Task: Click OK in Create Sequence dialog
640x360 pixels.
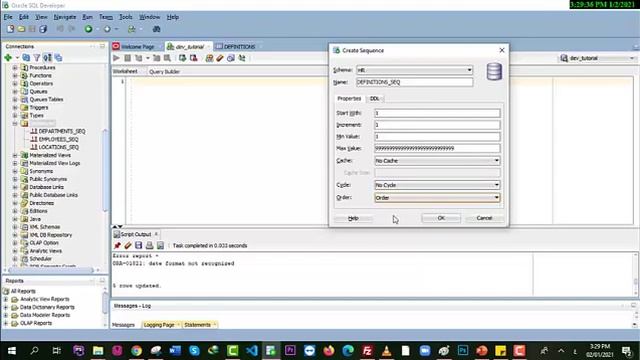Action: click(x=441, y=218)
